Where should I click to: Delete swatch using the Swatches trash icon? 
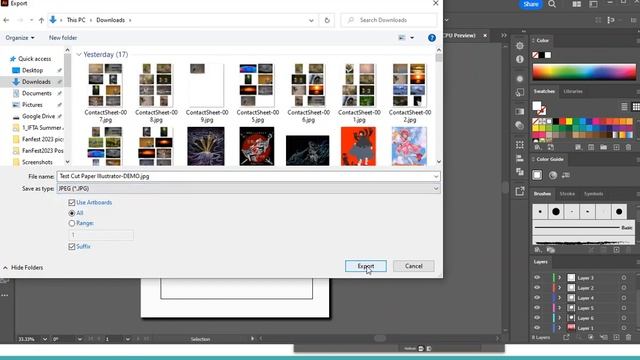click(x=629, y=147)
